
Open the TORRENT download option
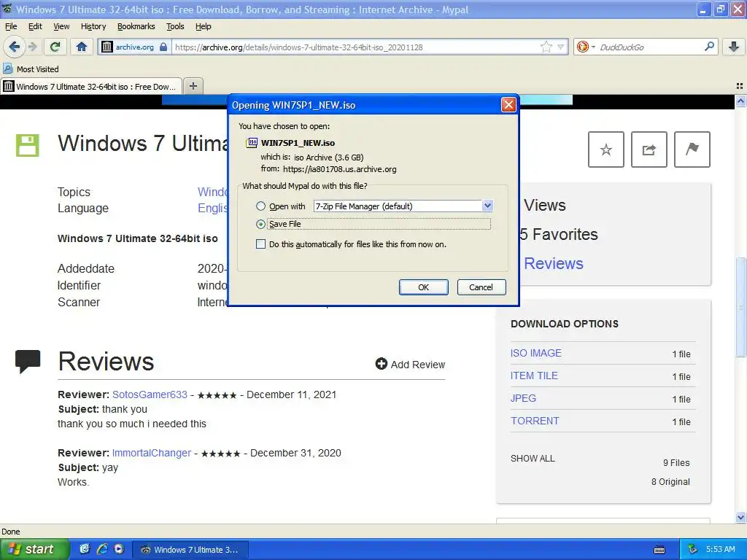(x=535, y=421)
